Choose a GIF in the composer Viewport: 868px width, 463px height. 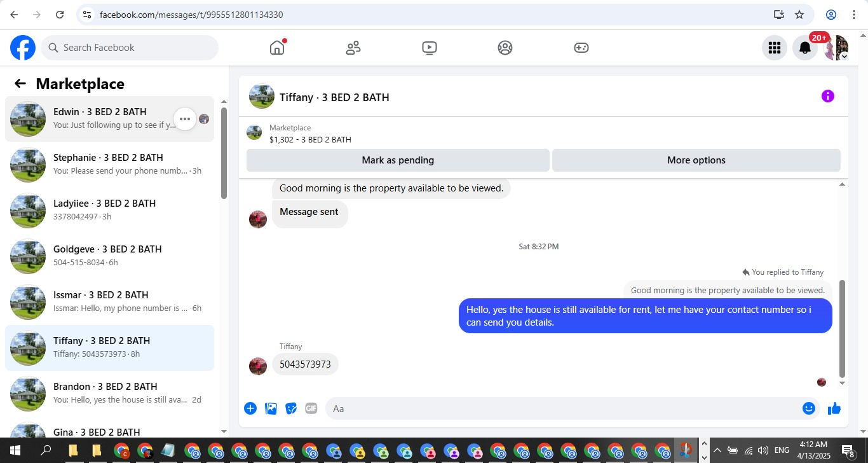point(311,408)
